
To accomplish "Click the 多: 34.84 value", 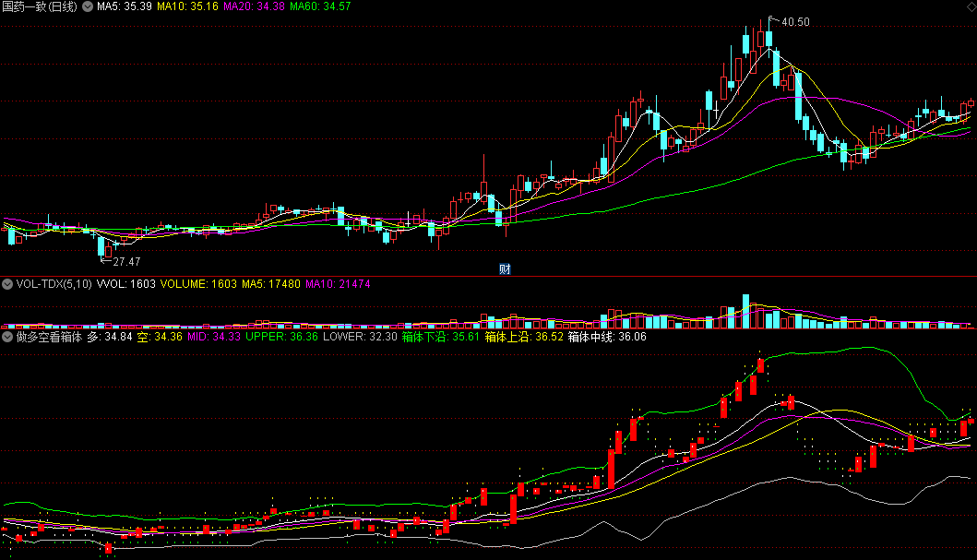I will pos(110,337).
